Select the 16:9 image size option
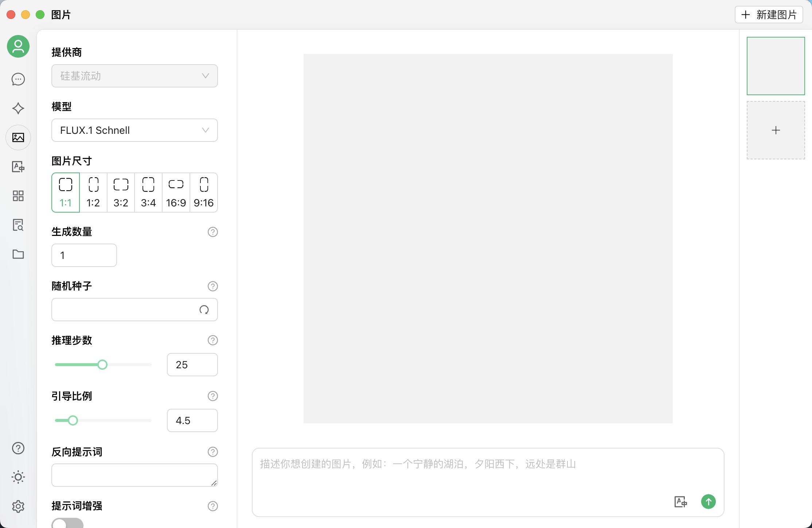 pos(176,193)
